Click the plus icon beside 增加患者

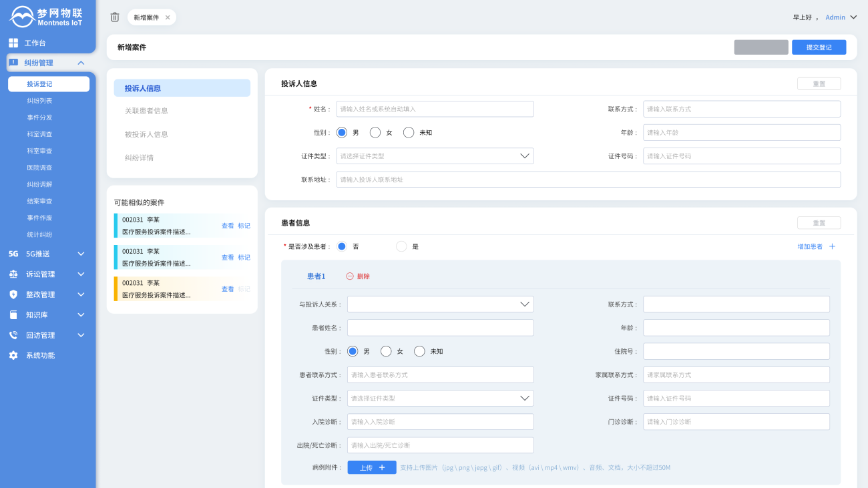click(x=832, y=246)
